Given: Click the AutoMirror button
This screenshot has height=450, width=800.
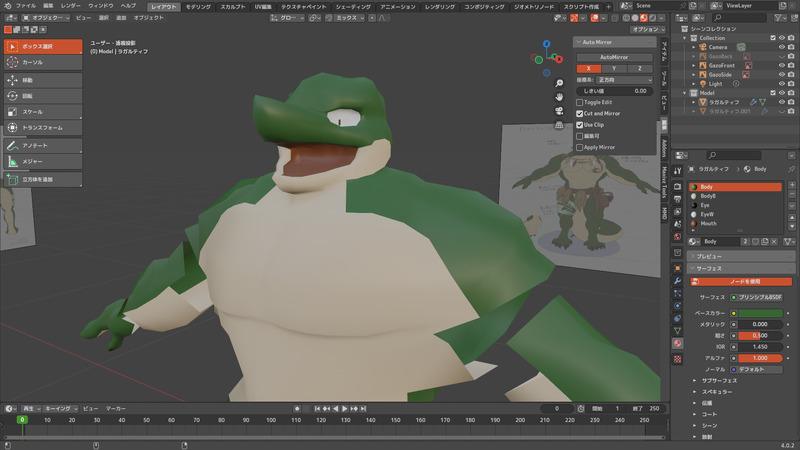Looking at the screenshot, I should coord(613,57).
